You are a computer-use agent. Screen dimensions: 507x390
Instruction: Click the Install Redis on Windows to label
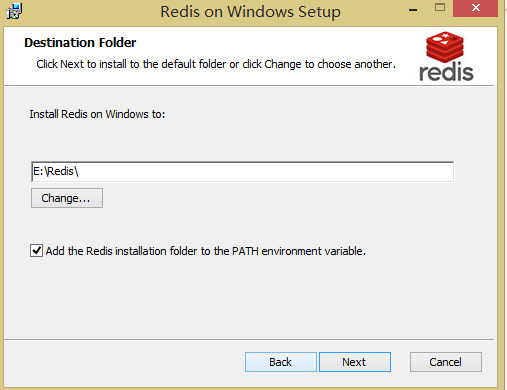(x=97, y=114)
